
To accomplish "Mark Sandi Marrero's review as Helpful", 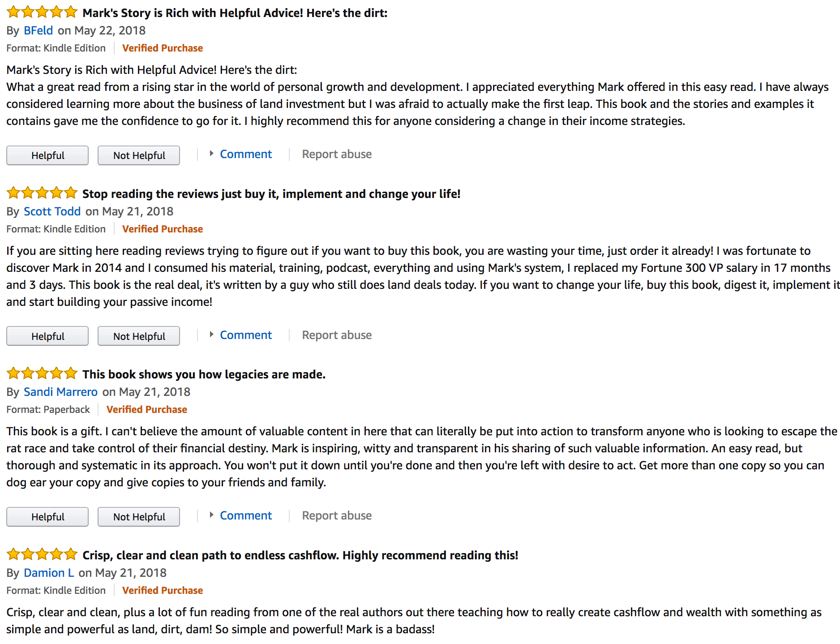I will click(47, 517).
